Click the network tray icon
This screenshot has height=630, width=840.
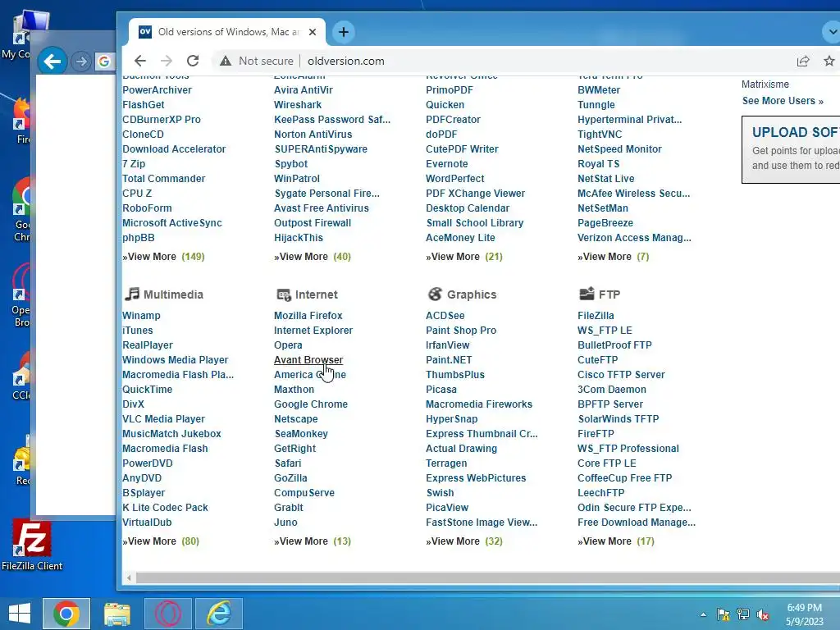coord(743,614)
